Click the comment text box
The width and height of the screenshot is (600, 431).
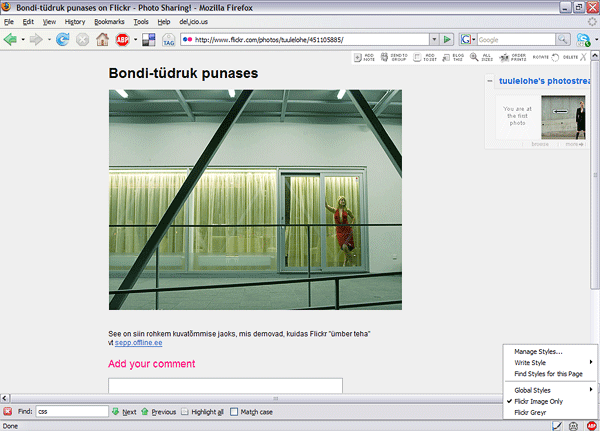click(x=225, y=385)
